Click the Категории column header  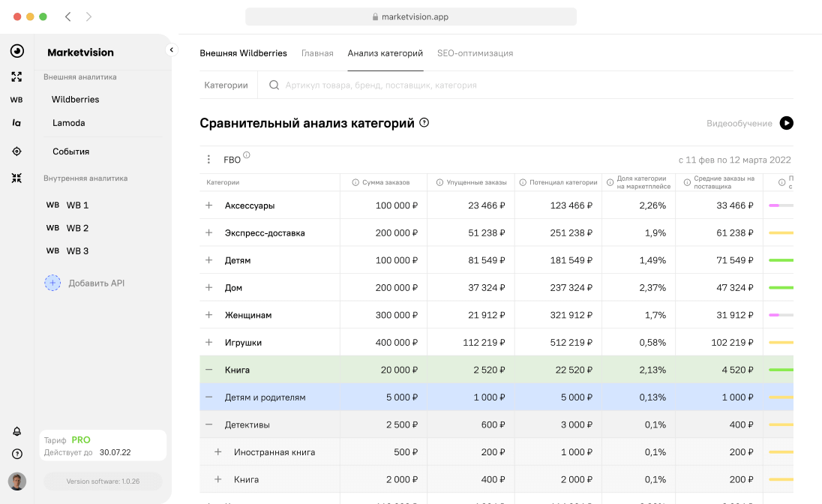click(223, 182)
